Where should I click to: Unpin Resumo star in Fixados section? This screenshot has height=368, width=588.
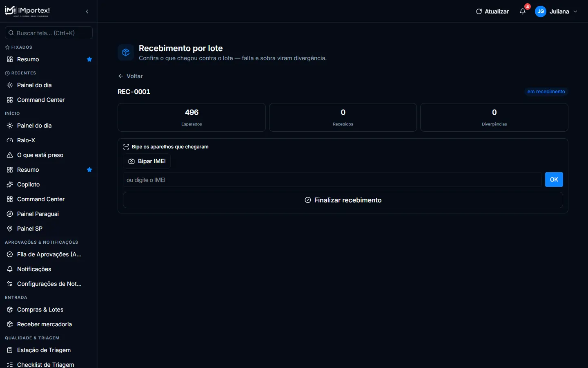coord(89,59)
